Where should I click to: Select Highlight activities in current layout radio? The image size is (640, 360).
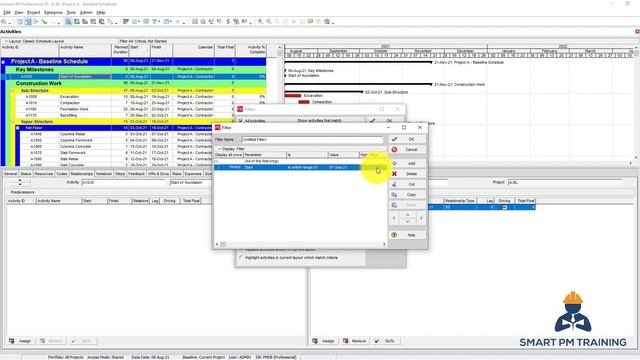pyautogui.click(x=241, y=258)
